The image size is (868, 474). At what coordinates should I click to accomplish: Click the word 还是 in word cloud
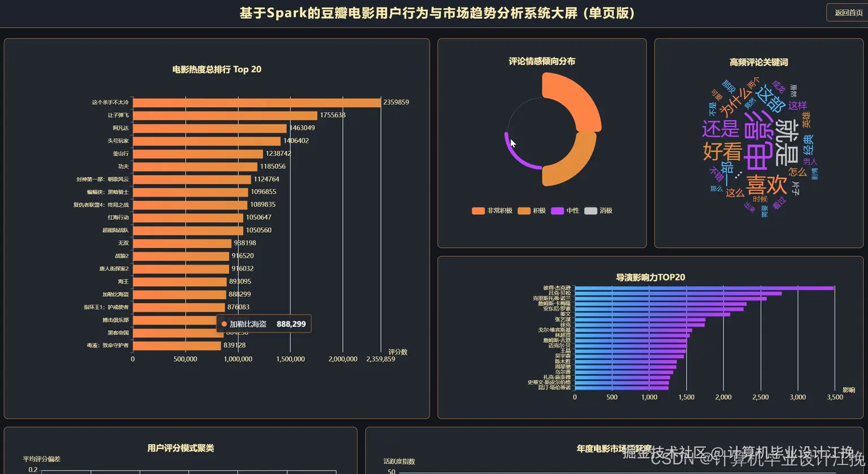(720, 129)
